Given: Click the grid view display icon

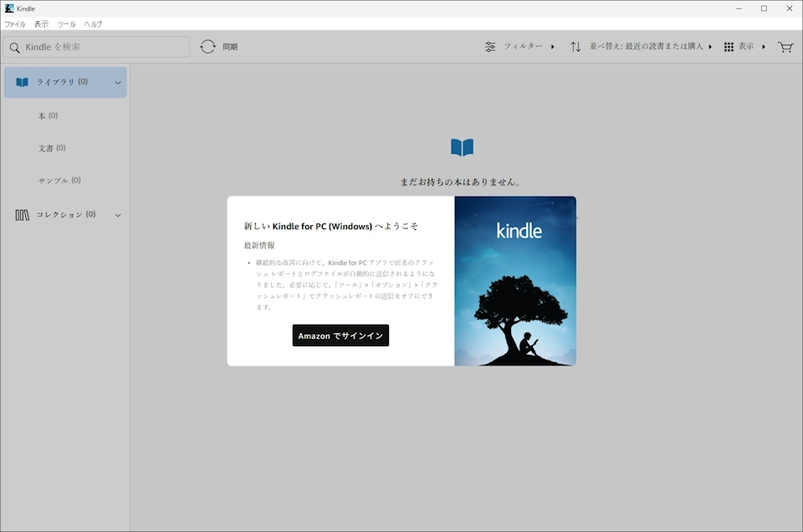Looking at the screenshot, I should [x=729, y=47].
